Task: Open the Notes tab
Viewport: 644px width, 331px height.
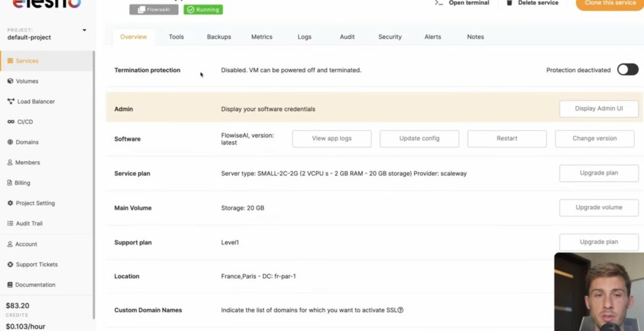Action: [475, 37]
